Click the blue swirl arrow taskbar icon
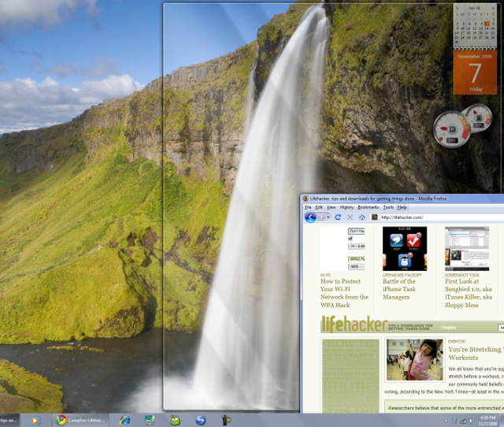Screen dimensions: 504x427 [201, 420]
